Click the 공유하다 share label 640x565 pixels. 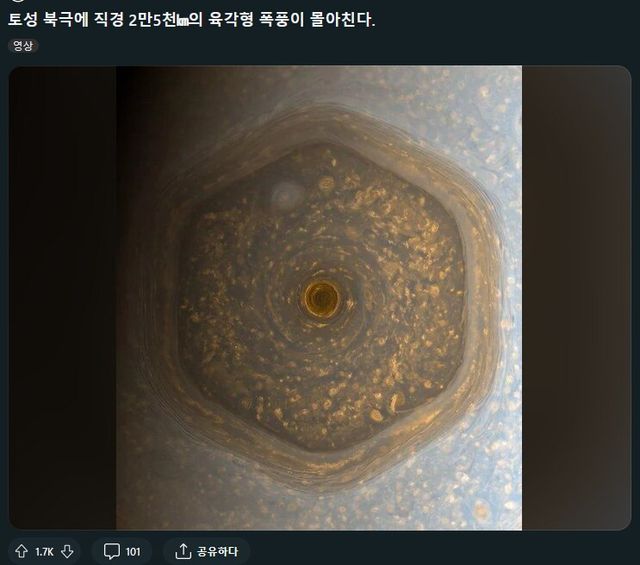pyautogui.click(x=217, y=552)
